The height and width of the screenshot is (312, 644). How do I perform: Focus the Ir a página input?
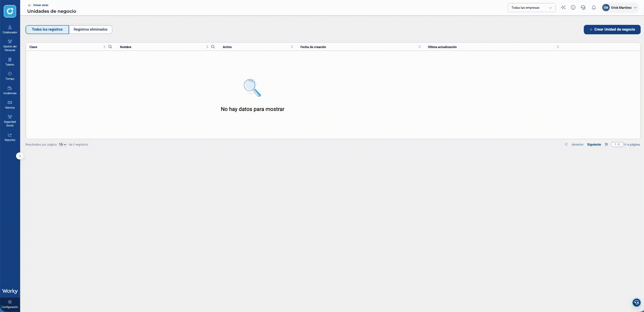[617, 145]
